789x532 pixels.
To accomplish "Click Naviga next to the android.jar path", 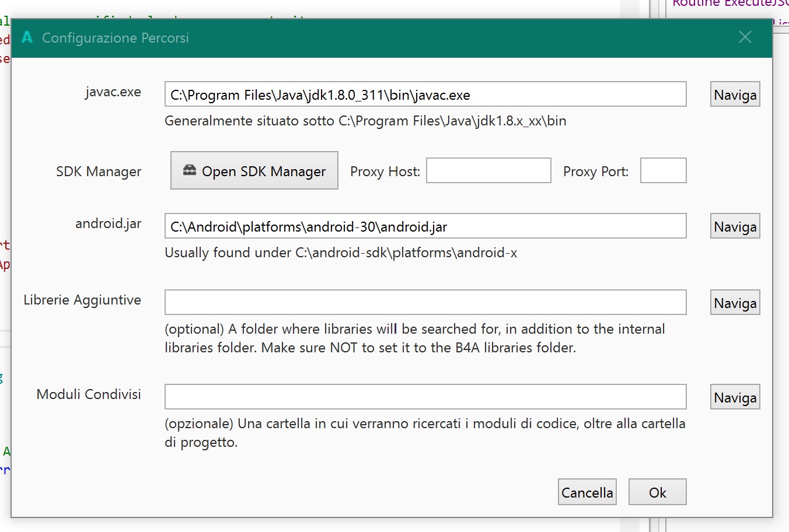I will pos(735,226).
